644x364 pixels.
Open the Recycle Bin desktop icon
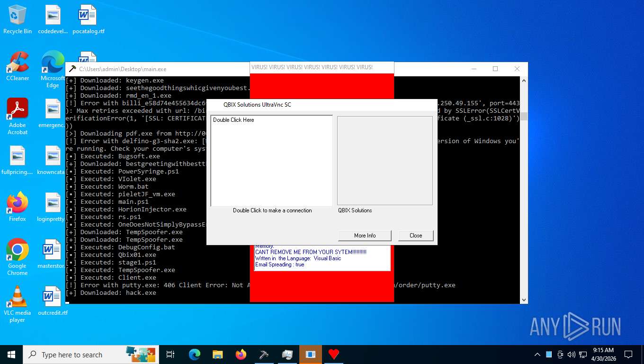click(x=18, y=19)
